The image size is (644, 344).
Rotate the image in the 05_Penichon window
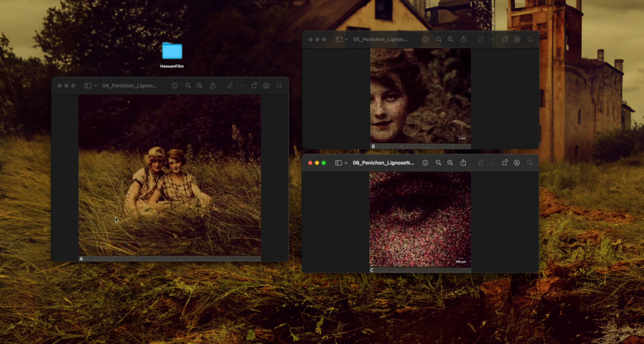click(x=505, y=39)
